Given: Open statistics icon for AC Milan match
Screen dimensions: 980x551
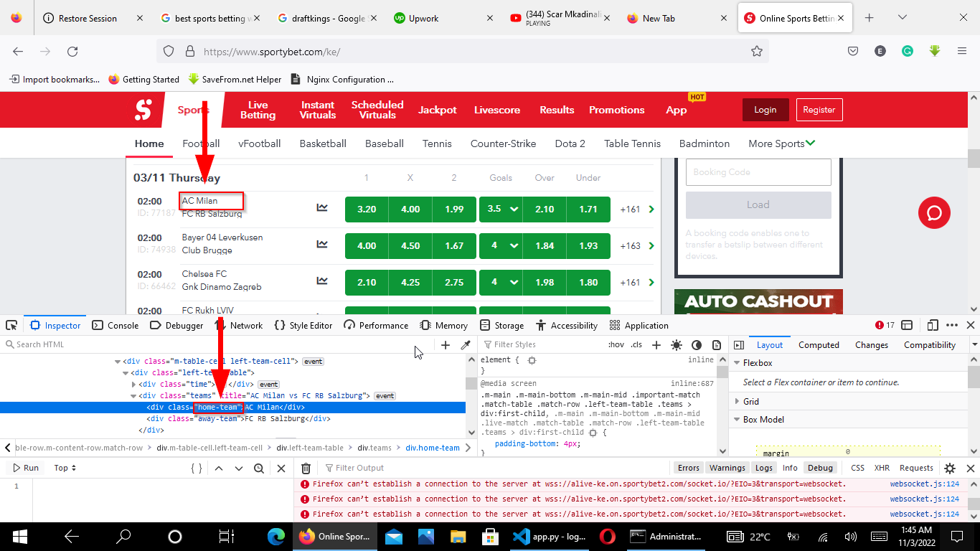Looking at the screenshot, I should [x=322, y=208].
